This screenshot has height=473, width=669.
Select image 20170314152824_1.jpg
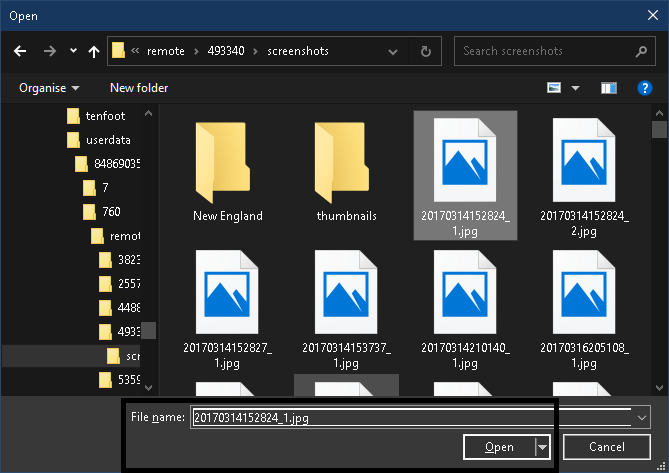[x=465, y=176]
